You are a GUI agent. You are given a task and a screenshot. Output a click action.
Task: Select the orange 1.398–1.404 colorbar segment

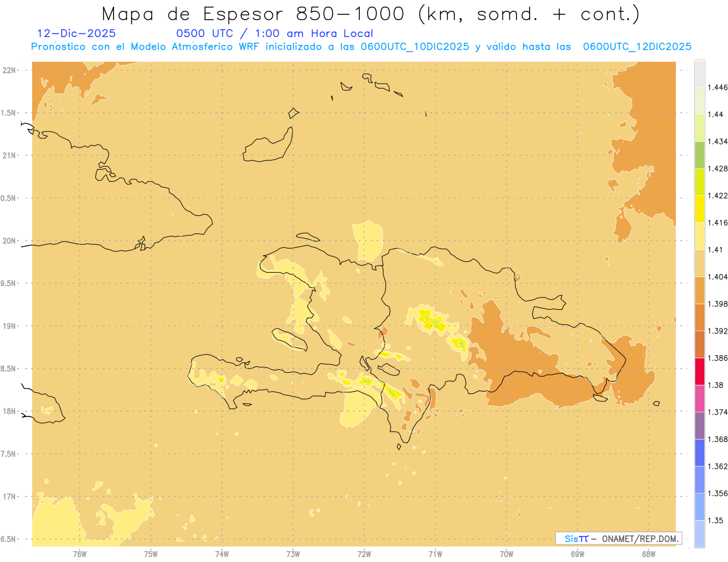pyautogui.click(x=699, y=290)
